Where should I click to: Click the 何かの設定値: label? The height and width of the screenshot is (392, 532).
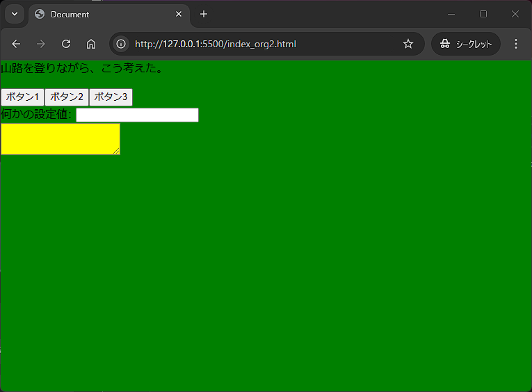(x=36, y=114)
